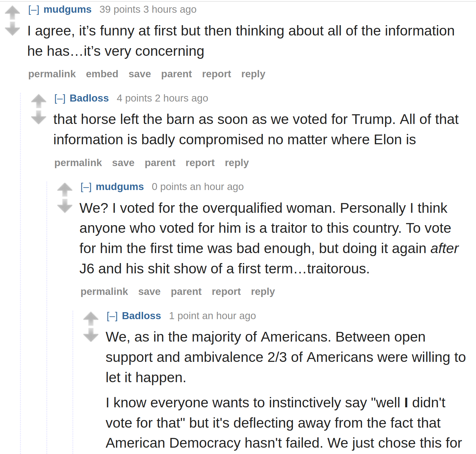476x454 pixels.
Task: Upvote Badloss' 4-point comment
Action: pyautogui.click(x=39, y=101)
